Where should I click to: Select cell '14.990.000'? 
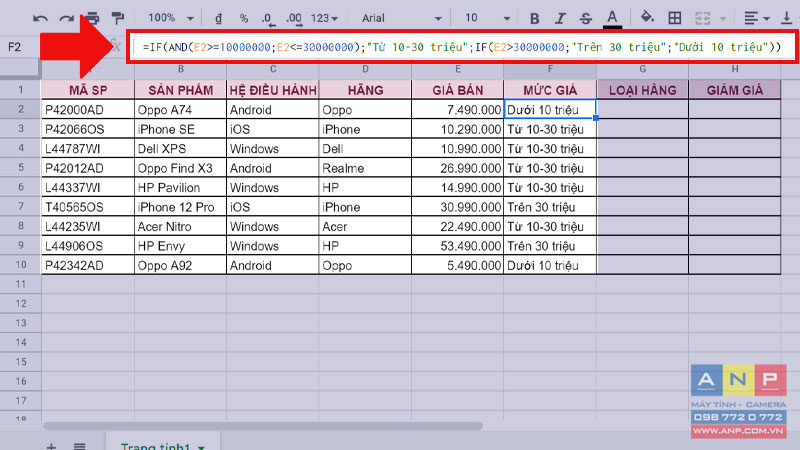tap(458, 187)
